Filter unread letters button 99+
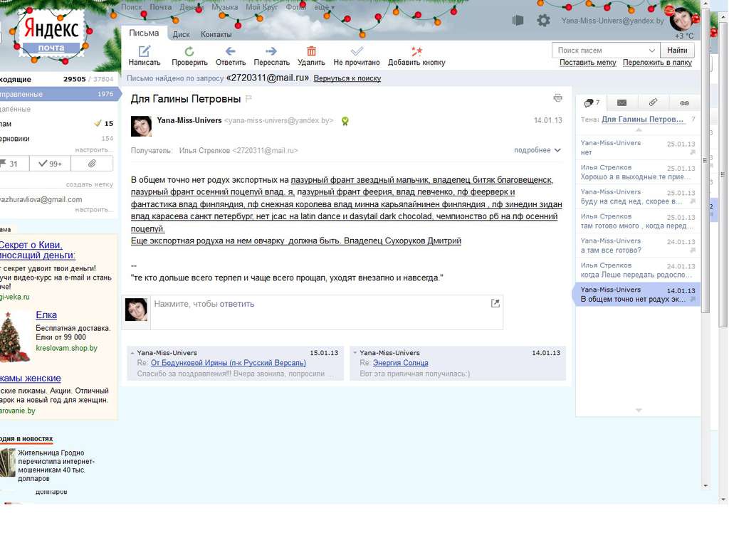 [51, 164]
